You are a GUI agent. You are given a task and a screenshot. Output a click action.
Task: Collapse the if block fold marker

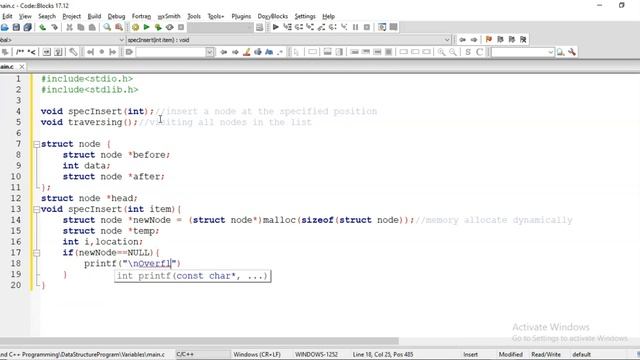click(x=36, y=253)
